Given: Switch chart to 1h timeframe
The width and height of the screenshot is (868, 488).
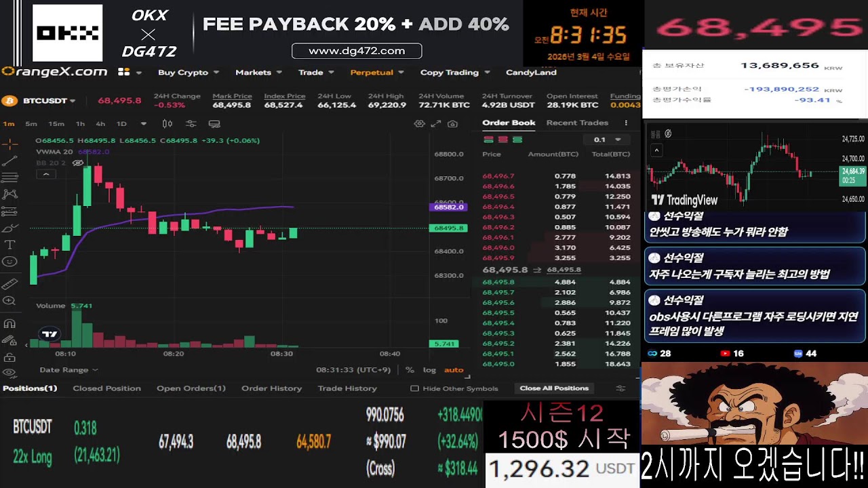Looking at the screenshot, I should 80,123.
